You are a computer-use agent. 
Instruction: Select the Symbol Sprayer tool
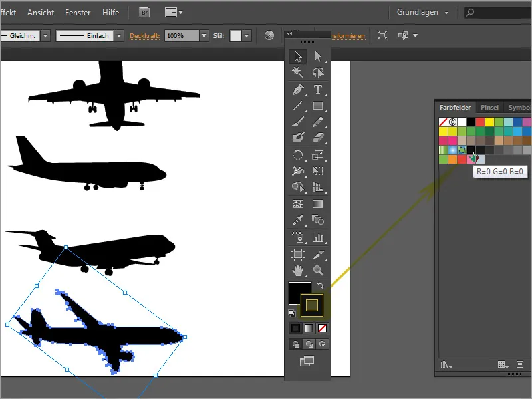pyautogui.click(x=298, y=237)
